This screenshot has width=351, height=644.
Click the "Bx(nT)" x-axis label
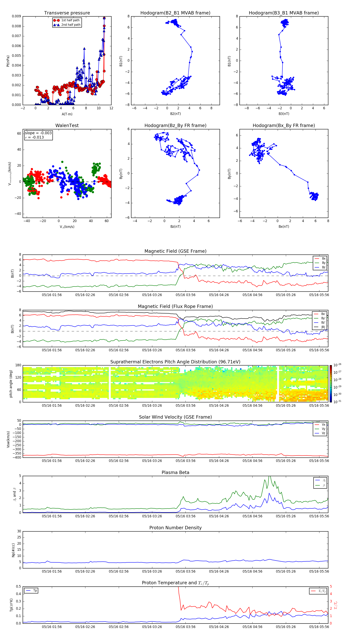coord(284,227)
